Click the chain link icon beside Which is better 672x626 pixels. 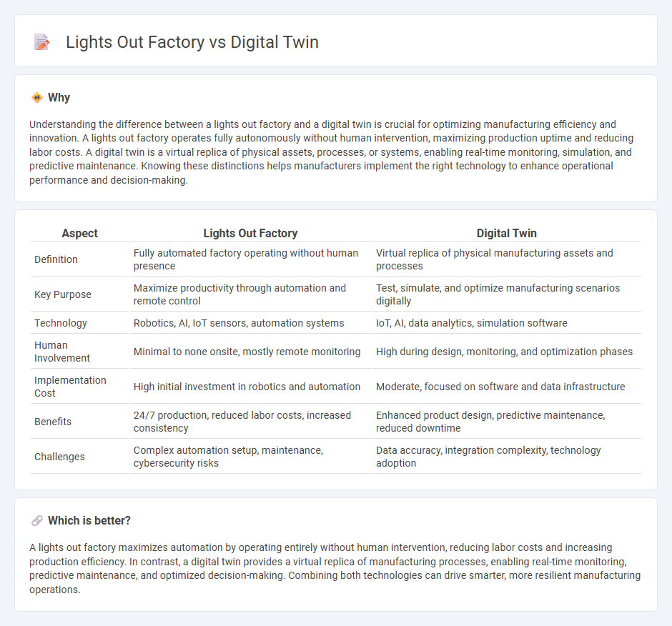tap(37, 521)
